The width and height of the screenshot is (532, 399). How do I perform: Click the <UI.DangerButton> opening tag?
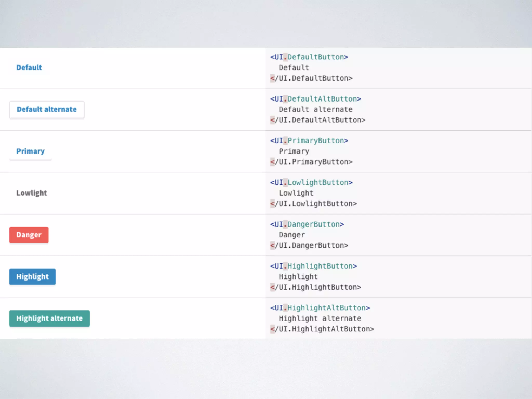tap(307, 224)
